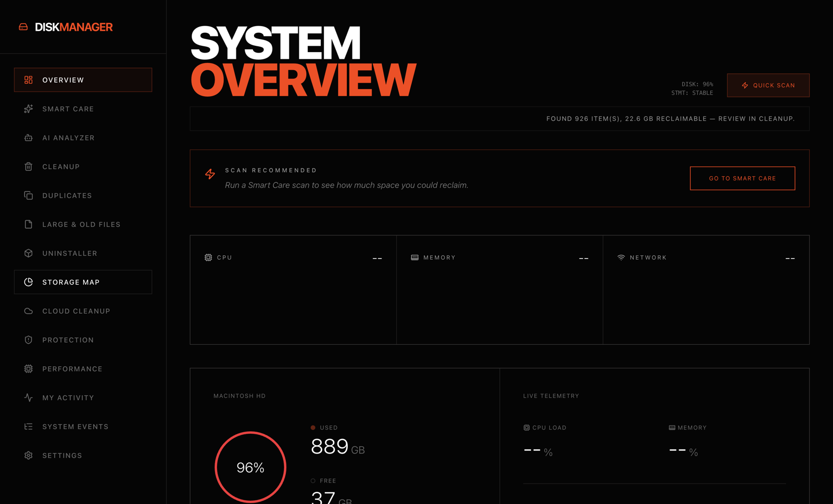The height and width of the screenshot is (504, 833).
Task: Click the red Used legend dot
Action: tap(313, 428)
